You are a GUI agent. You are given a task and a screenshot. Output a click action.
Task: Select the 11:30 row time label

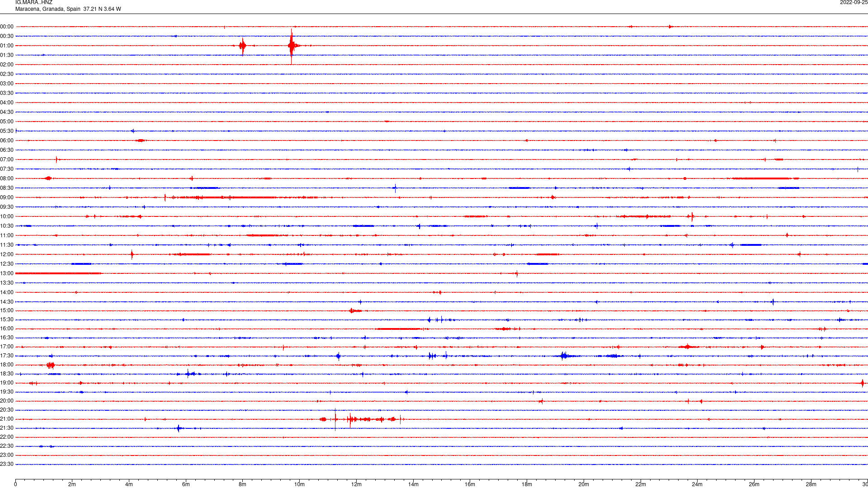pos(7,245)
